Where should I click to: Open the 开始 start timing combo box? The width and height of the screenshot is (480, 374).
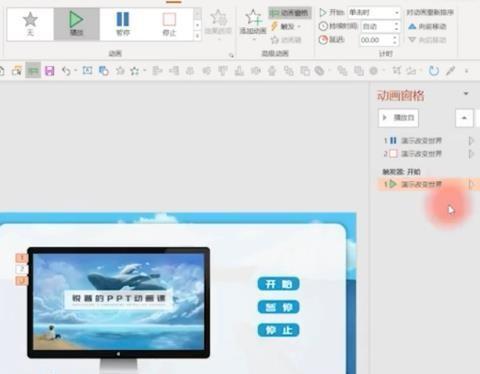click(x=374, y=13)
